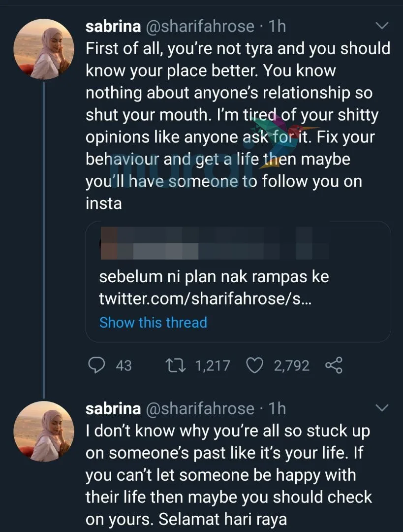403x532 pixels.
Task: Click the Show this thread link
Action: pos(153,322)
